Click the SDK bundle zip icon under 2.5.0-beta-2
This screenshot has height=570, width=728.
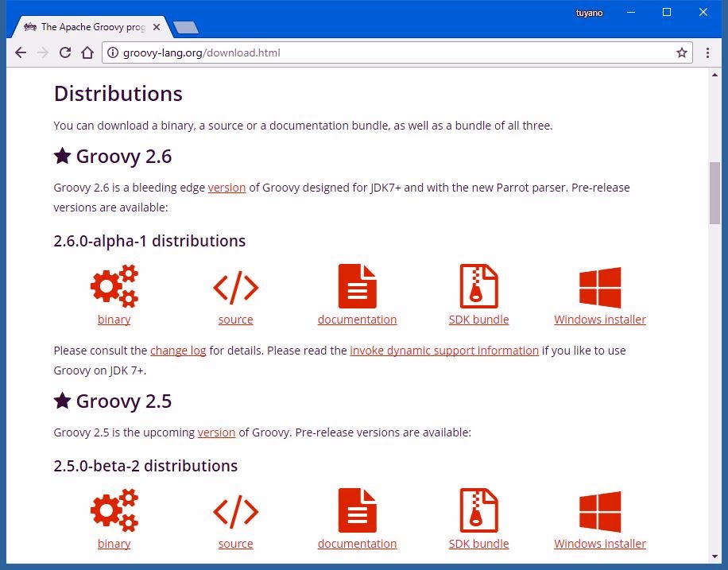[478, 510]
